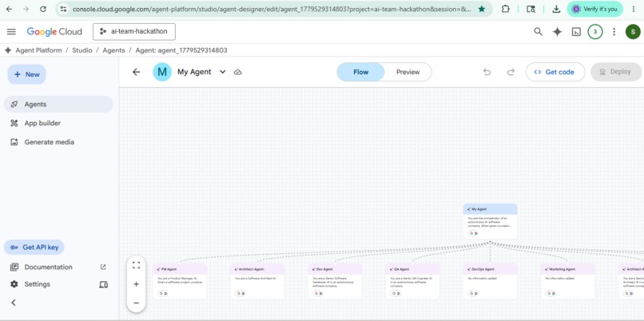Open the browser extensions puzzle icon

click(x=506, y=9)
